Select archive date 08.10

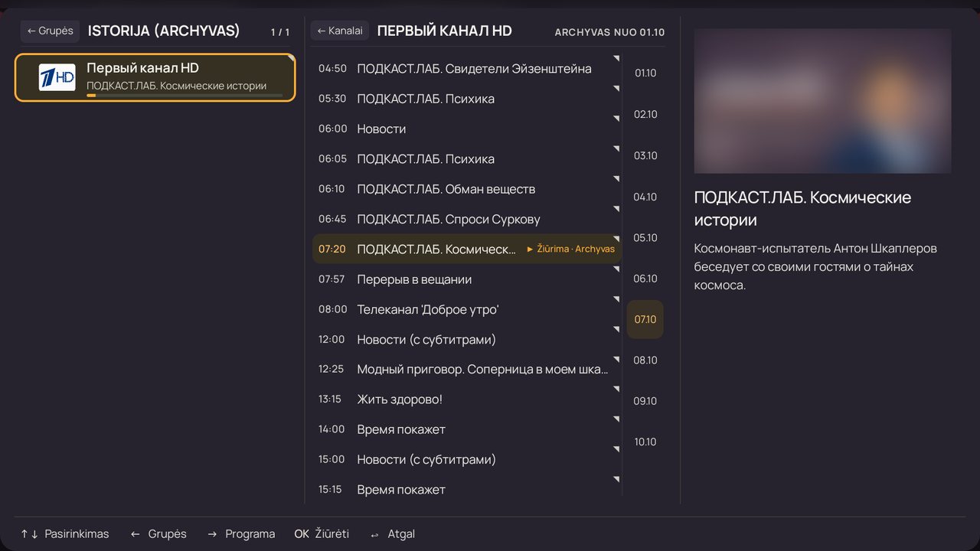(645, 360)
